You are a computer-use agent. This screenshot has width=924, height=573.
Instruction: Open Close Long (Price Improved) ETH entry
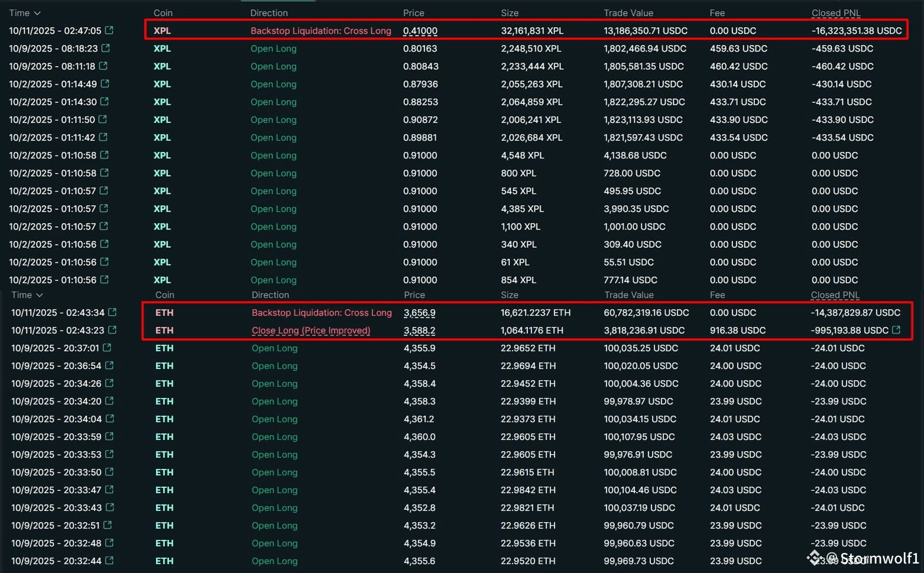click(x=311, y=331)
